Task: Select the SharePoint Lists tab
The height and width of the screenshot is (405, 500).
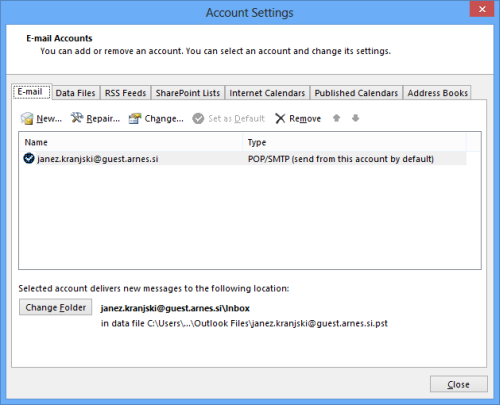Action: pyautogui.click(x=188, y=93)
